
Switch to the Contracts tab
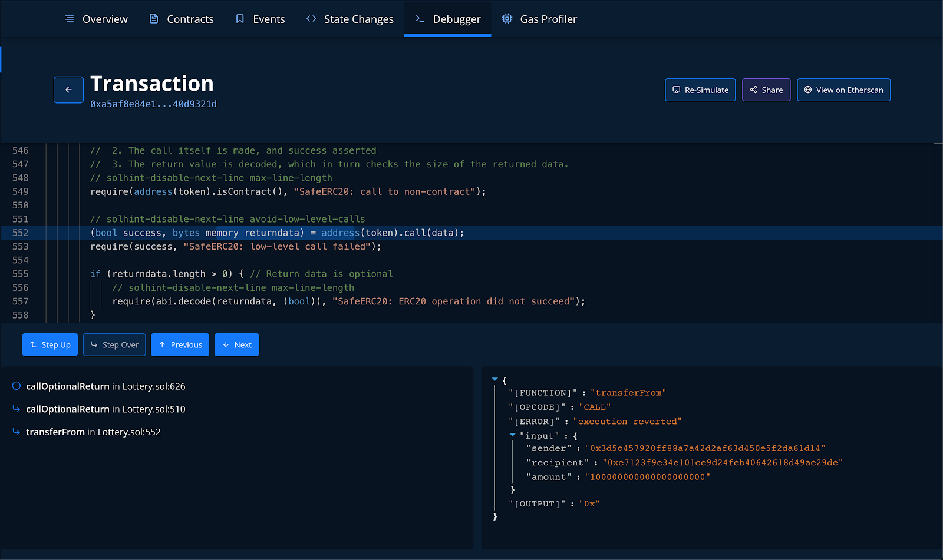click(x=182, y=19)
